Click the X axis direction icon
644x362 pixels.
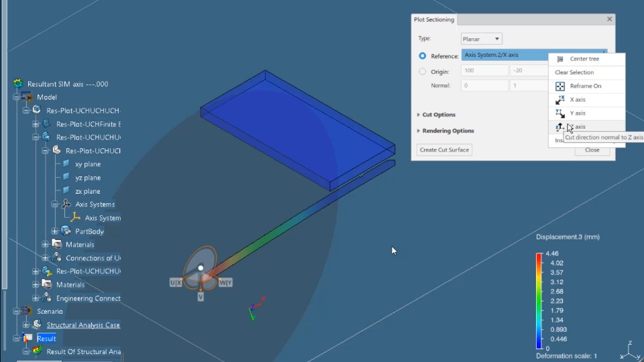559,100
